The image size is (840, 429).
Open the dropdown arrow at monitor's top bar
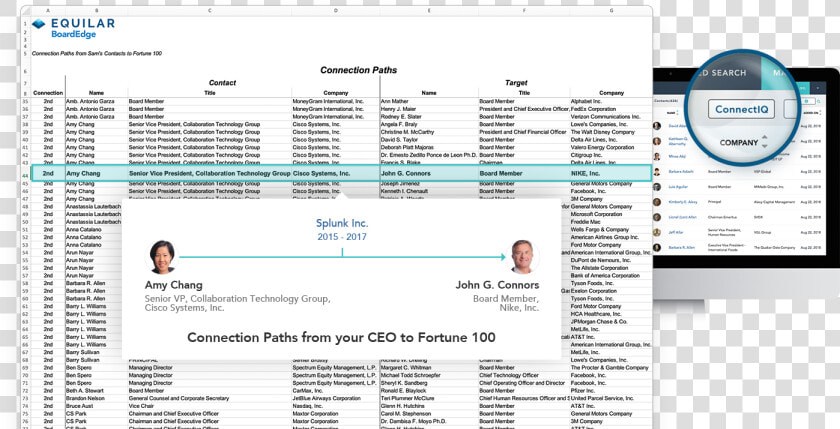(818, 88)
